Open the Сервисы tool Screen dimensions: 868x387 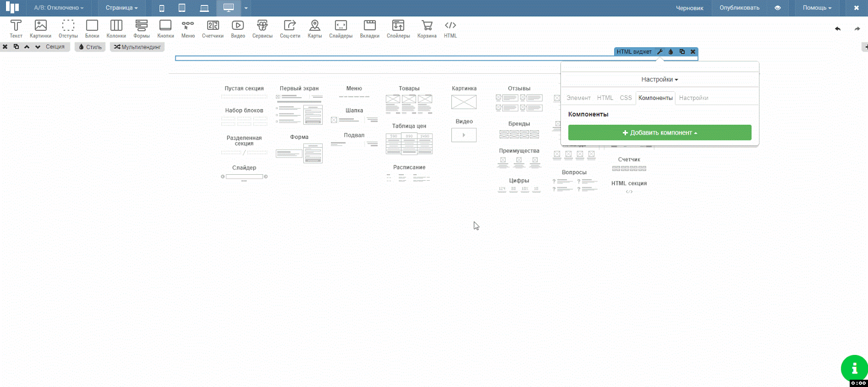tap(263, 29)
